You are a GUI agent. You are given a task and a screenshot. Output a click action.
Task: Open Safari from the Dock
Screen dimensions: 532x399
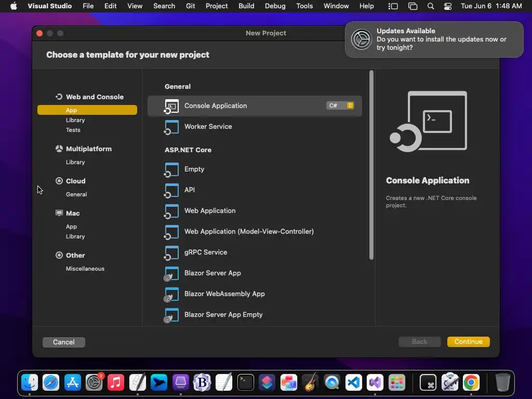[51, 383]
